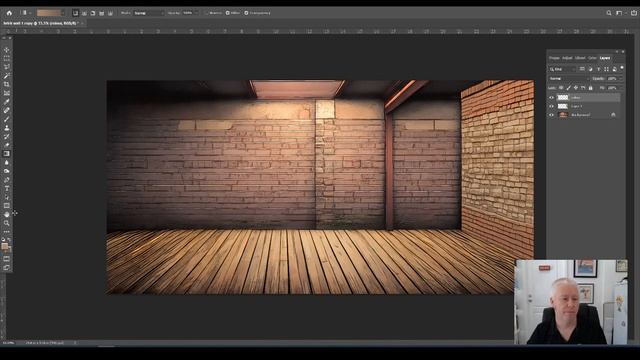640x360 pixels.
Task: Select the Eraser tool
Action: pyautogui.click(x=7, y=145)
